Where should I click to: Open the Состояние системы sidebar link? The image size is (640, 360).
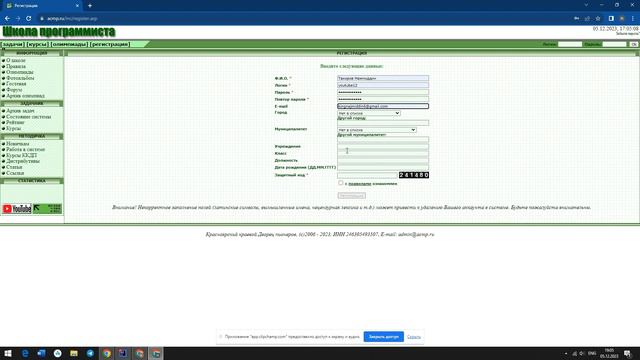coord(29,117)
